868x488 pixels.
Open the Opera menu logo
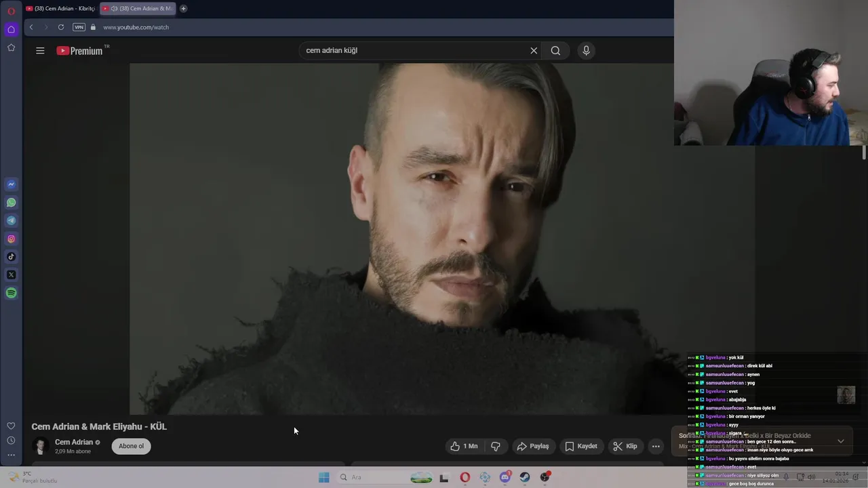point(11,11)
